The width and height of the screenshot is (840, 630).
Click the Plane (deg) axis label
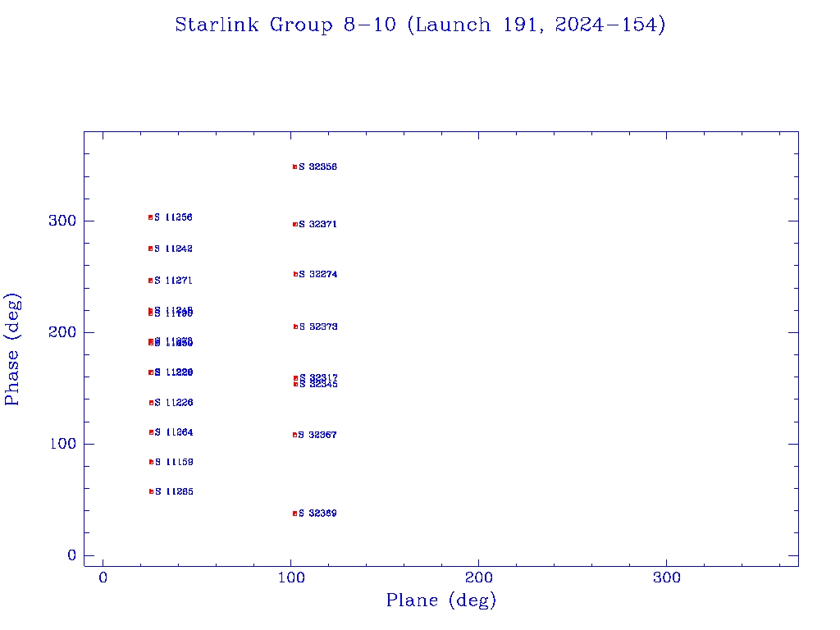click(441, 600)
